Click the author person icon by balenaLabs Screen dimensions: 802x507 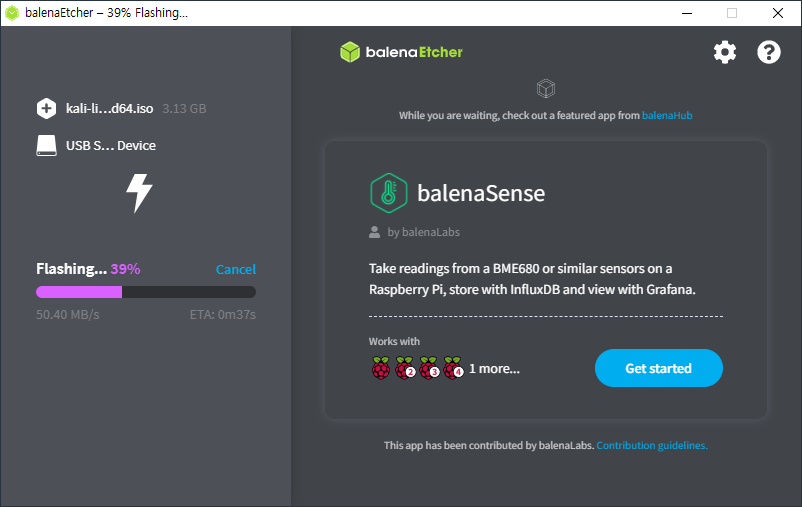click(374, 232)
